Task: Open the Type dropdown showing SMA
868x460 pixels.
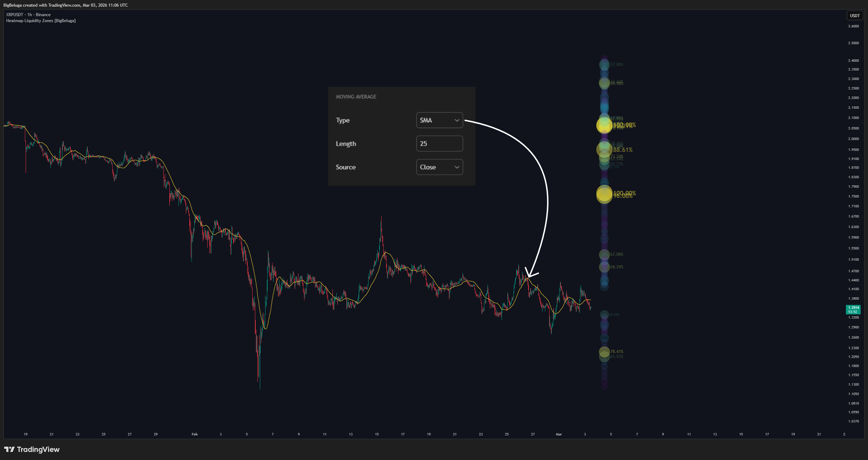Action: point(439,120)
